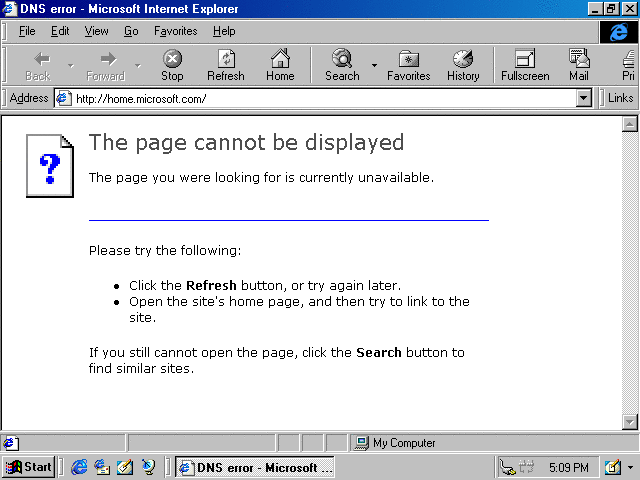Open the Search toolbar button
This screenshot has height=480, width=640.
tap(342, 65)
